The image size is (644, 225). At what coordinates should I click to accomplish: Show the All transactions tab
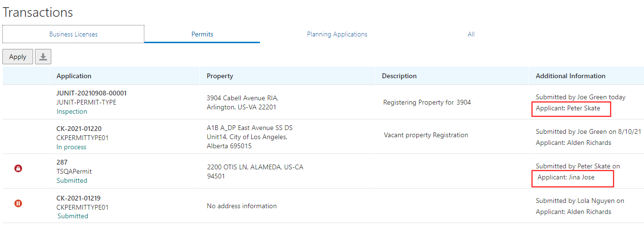point(471,34)
